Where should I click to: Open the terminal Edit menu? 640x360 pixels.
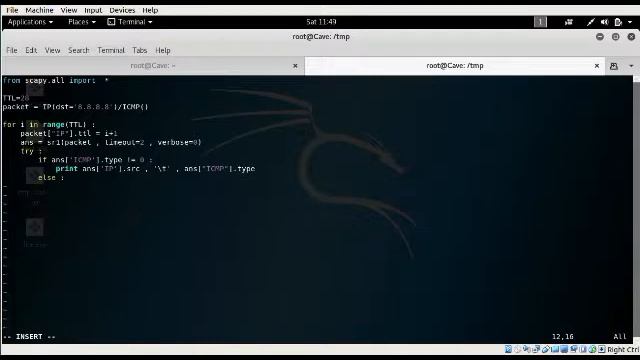point(31,50)
